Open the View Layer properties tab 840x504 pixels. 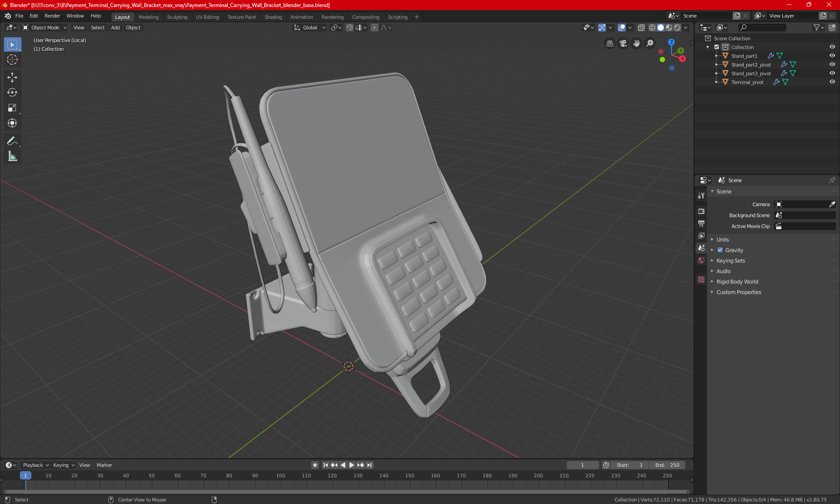pyautogui.click(x=701, y=236)
